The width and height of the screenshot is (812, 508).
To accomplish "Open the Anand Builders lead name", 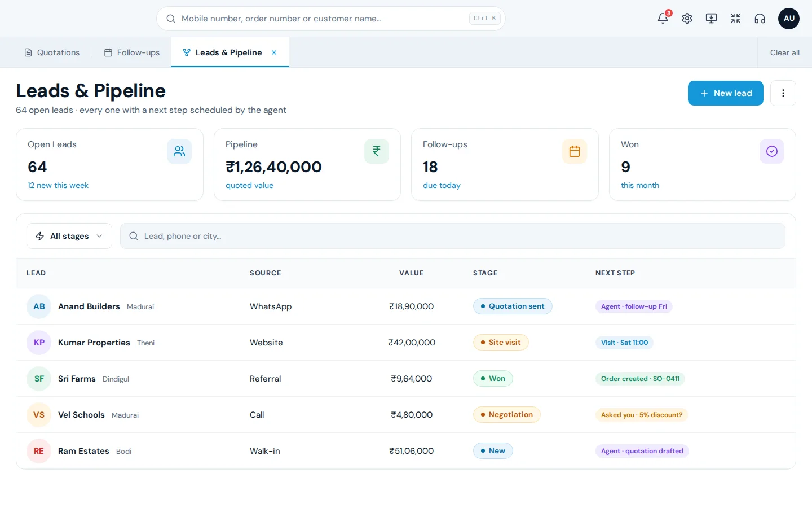I will click(x=89, y=306).
